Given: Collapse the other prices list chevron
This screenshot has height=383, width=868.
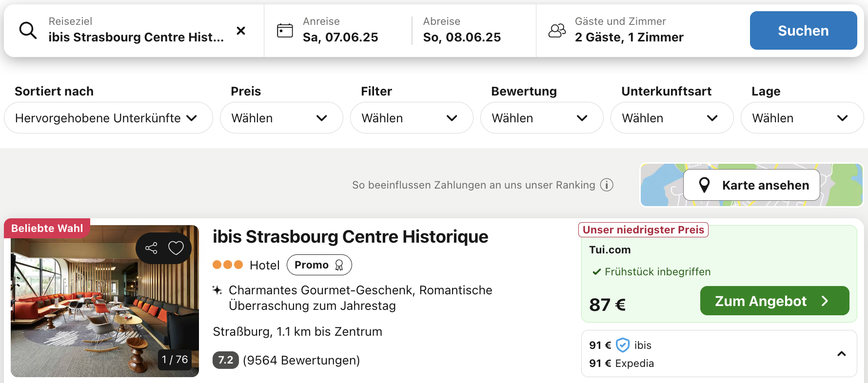Looking at the screenshot, I should (x=842, y=354).
